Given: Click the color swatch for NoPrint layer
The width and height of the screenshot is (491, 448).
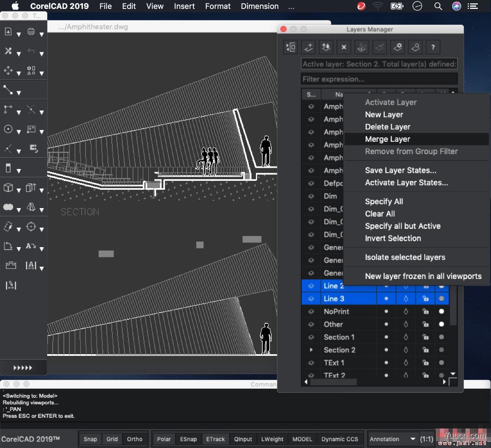Looking at the screenshot, I should point(442,311).
